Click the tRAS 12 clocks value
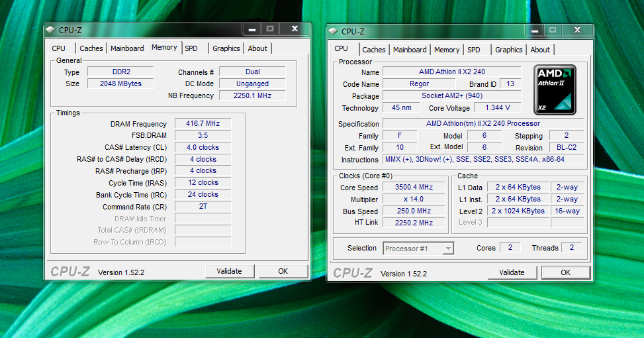The height and width of the screenshot is (338, 644). coord(203,182)
